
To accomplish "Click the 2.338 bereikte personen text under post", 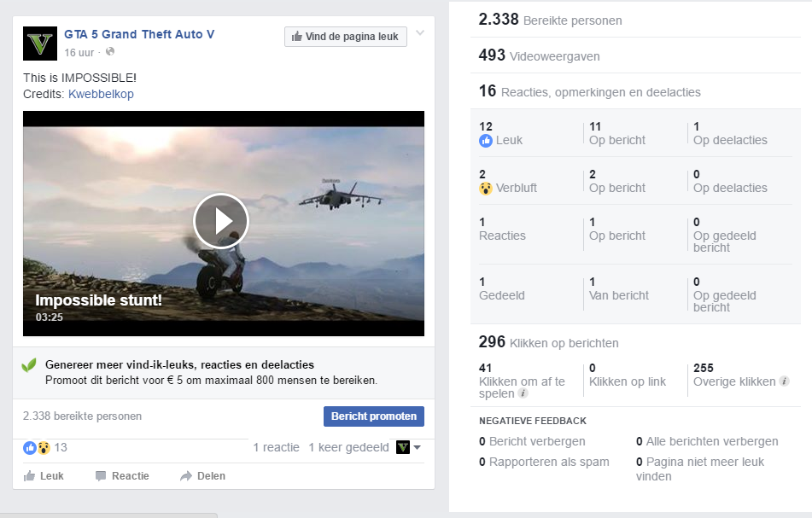I will click(82, 416).
